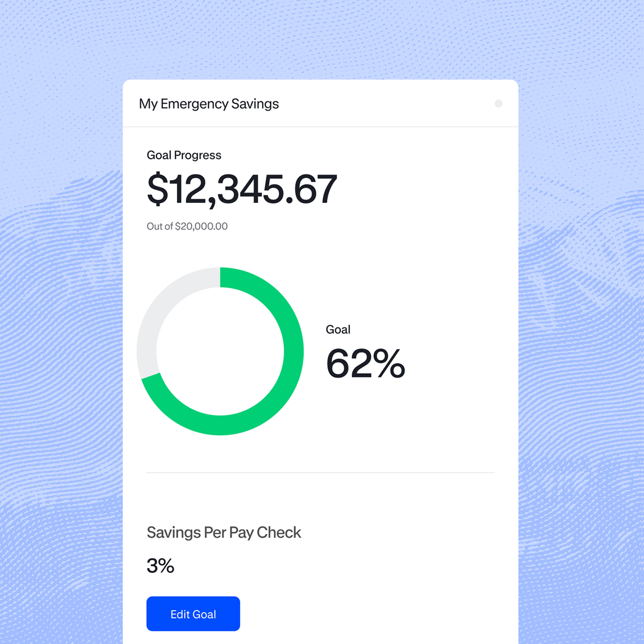Click the blue patterned background left of card

click(x=60, y=333)
